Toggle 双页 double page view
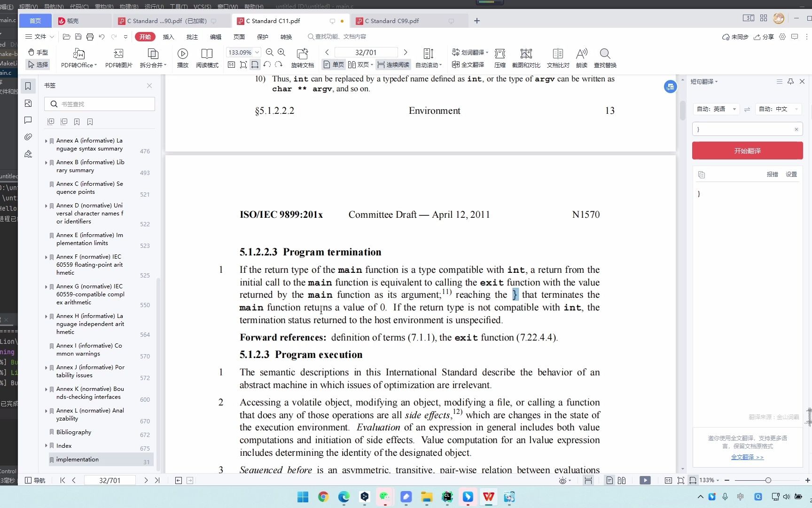Viewport: 812px width, 508px height. point(360,64)
